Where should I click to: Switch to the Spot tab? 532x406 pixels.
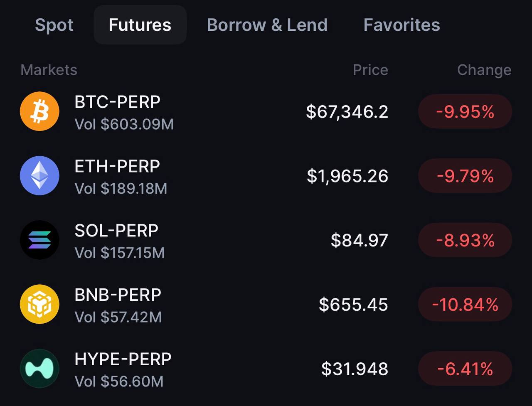click(x=54, y=25)
